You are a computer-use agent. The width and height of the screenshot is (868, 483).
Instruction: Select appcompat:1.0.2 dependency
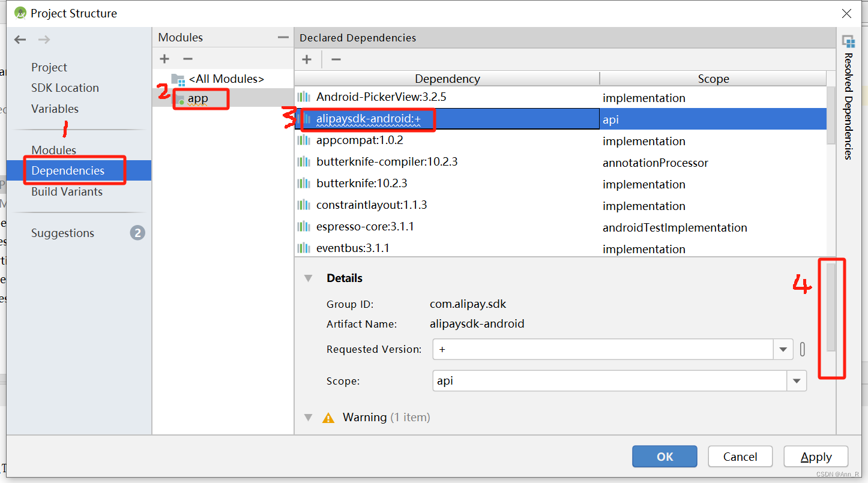pyautogui.click(x=360, y=140)
